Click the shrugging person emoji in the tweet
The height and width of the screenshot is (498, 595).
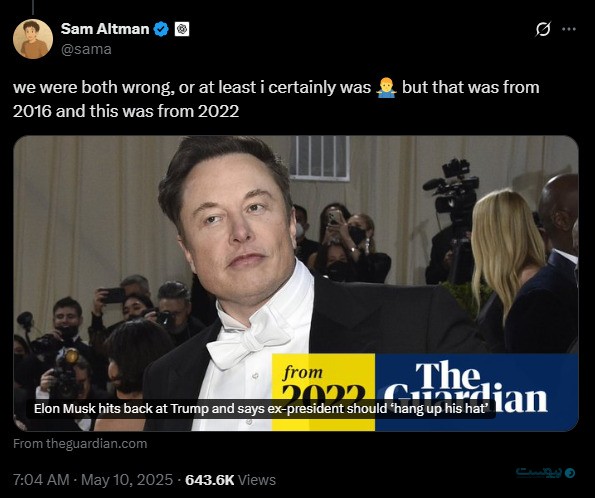point(386,88)
